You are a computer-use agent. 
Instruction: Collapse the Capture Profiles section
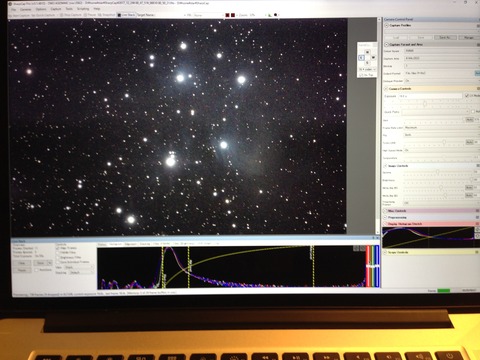pyautogui.click(x=387, y=25)
